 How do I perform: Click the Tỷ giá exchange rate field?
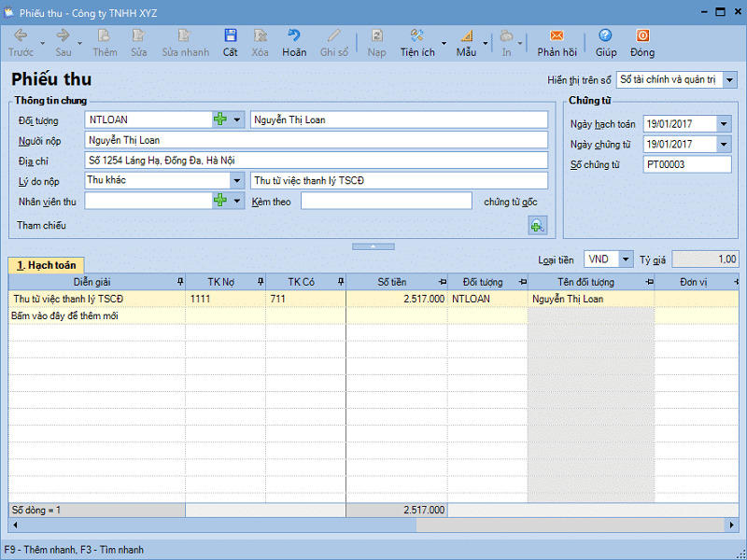705,259
